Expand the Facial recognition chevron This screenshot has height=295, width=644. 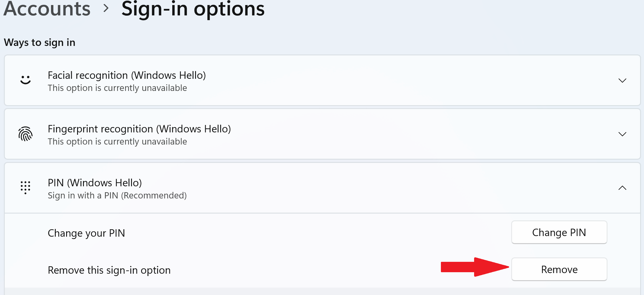(x=622, y=81)
